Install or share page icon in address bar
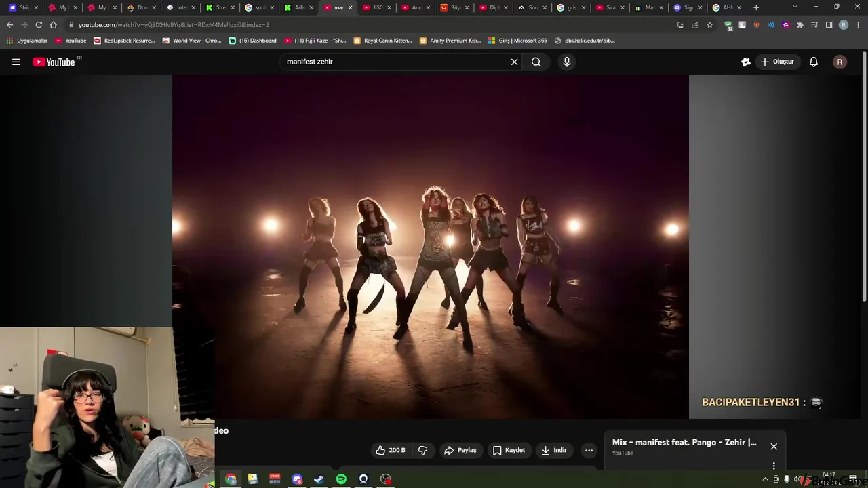Image resolution: width=868 pixels, height=488 pixels. click(681, 25)
